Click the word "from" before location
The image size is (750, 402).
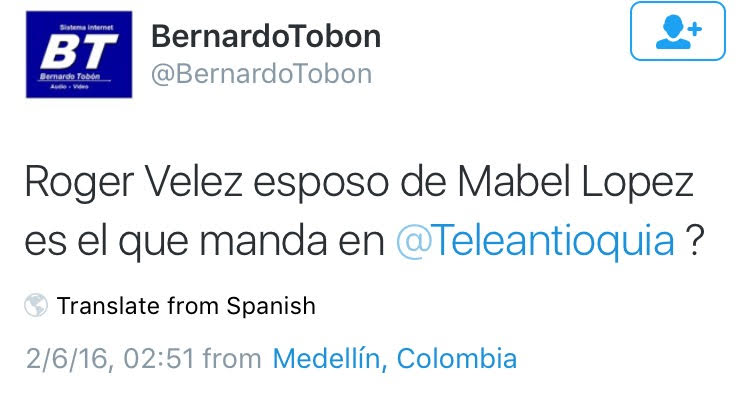pos(235,357)
